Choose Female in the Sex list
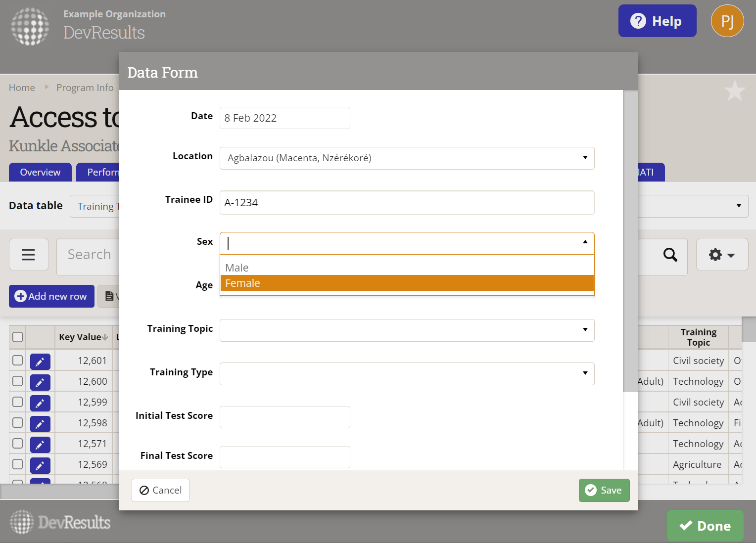 (x=407, y=283)
